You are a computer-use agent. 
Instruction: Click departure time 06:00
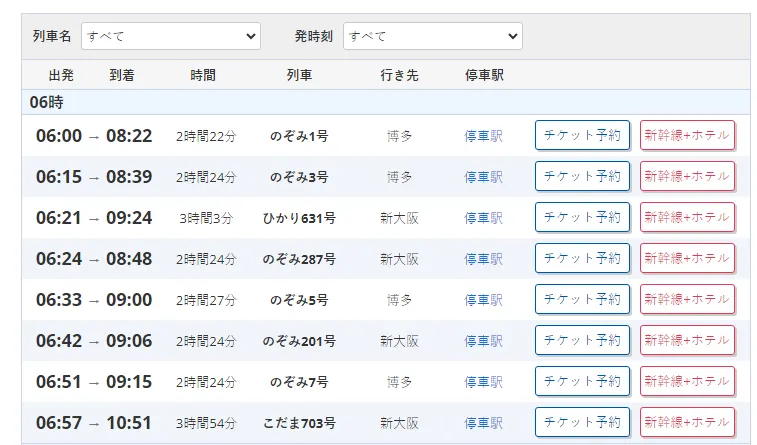pyautogui.click(x=59, y=136)
